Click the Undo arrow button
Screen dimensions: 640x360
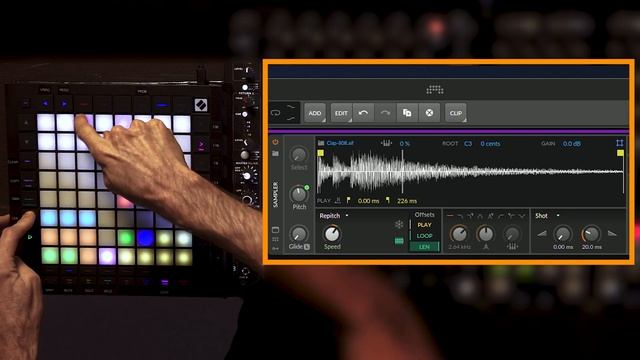click(x=363, y=113)
